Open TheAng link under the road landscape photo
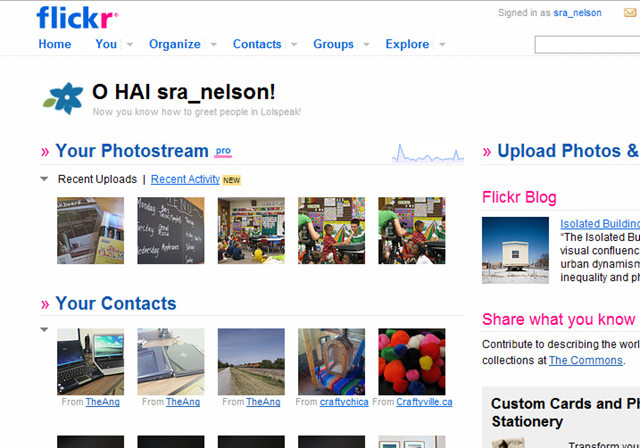The width and height of the screenshot is (640, 448). click(x=263, y=402)
